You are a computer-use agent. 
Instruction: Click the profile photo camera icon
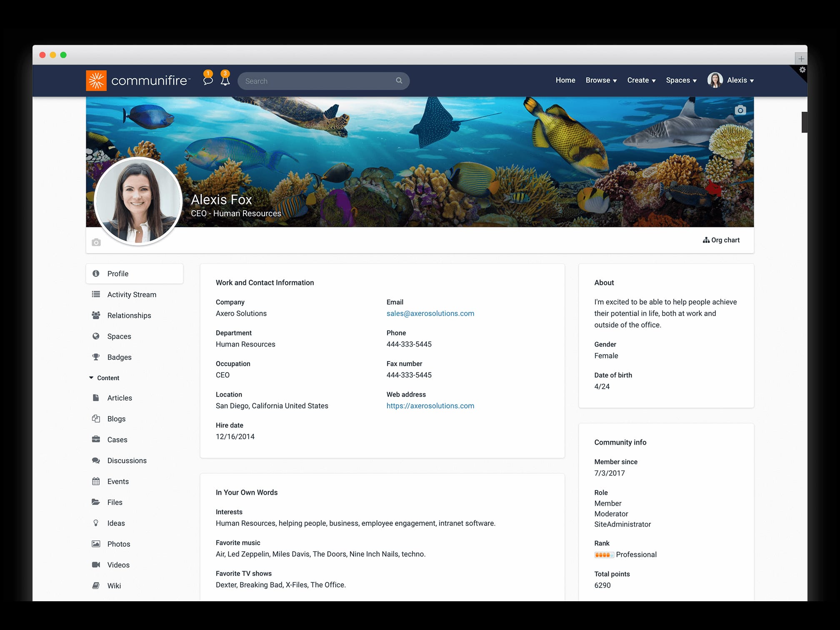[96, 242]
